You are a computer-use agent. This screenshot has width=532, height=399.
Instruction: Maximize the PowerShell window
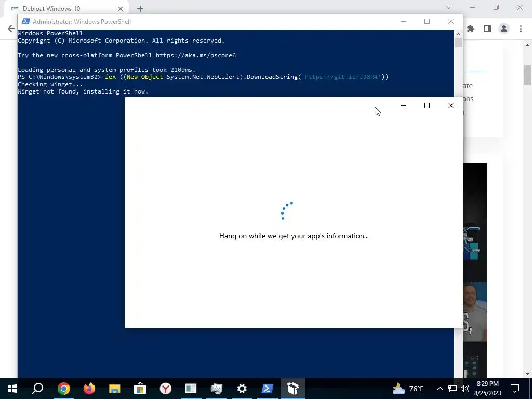pos(427,21)
